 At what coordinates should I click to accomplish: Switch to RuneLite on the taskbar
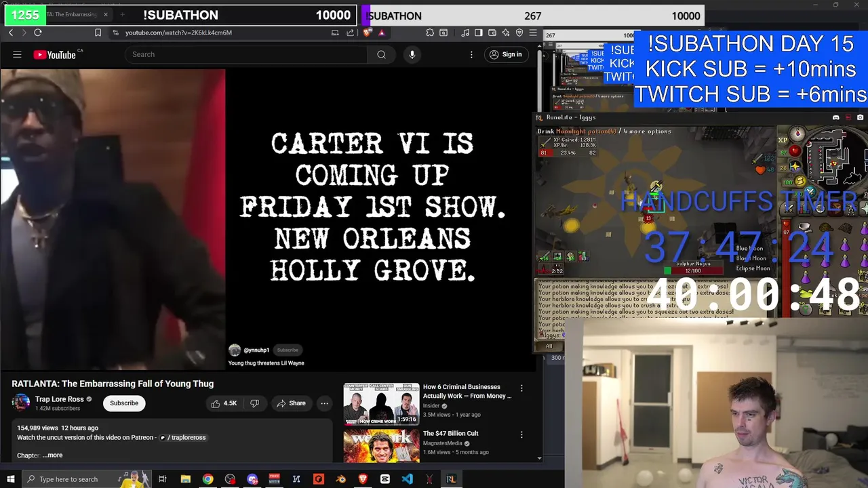click(451, 479)
